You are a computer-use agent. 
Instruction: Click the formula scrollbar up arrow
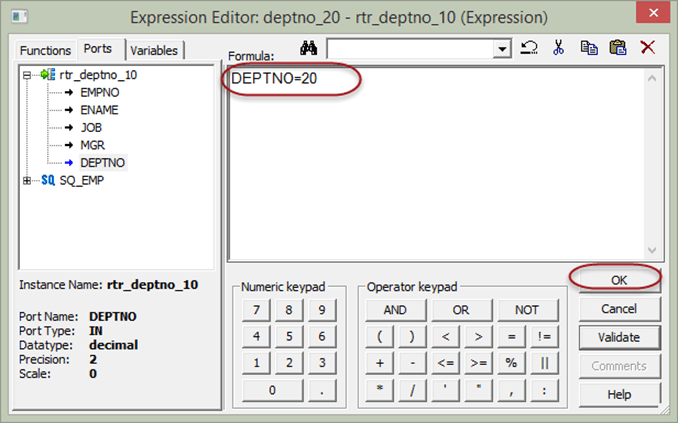652,78
